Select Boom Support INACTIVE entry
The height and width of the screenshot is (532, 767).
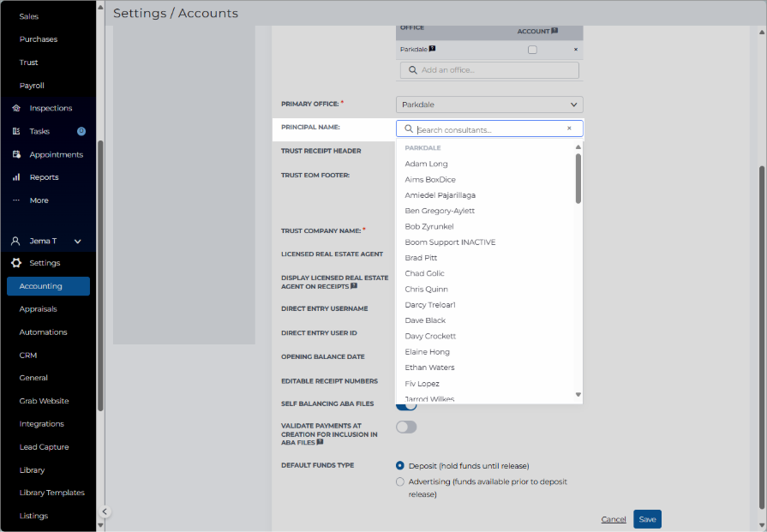(x=450, y=242)
